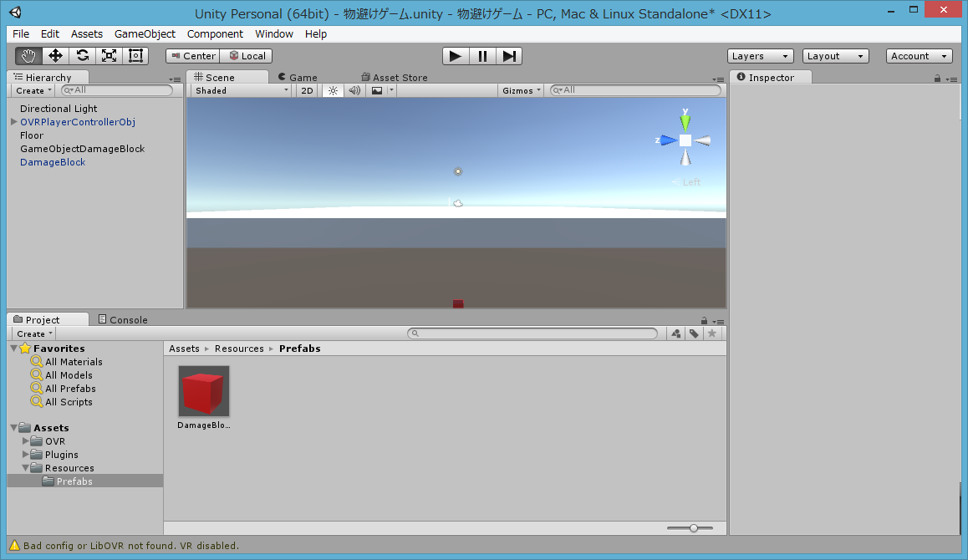Toggle Local handle rotation button
968x560 pixels.
tap(247, 55)
